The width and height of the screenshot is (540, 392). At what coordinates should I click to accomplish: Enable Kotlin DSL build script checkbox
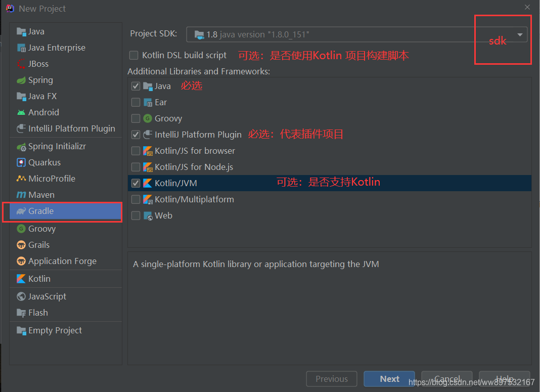133,55
